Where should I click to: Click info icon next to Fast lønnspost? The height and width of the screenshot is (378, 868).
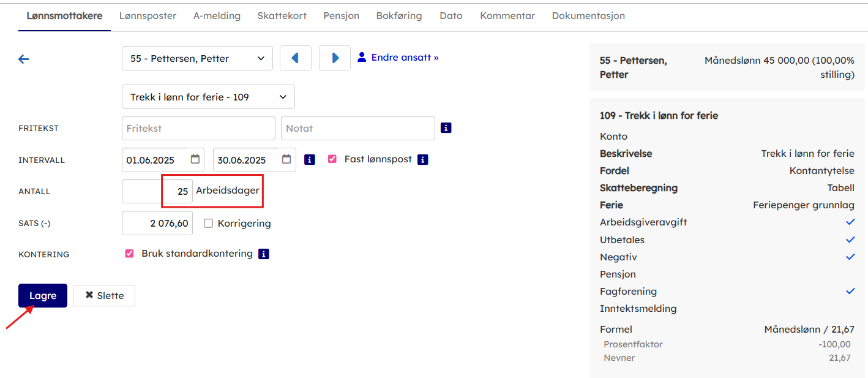(x=422, y=159)
